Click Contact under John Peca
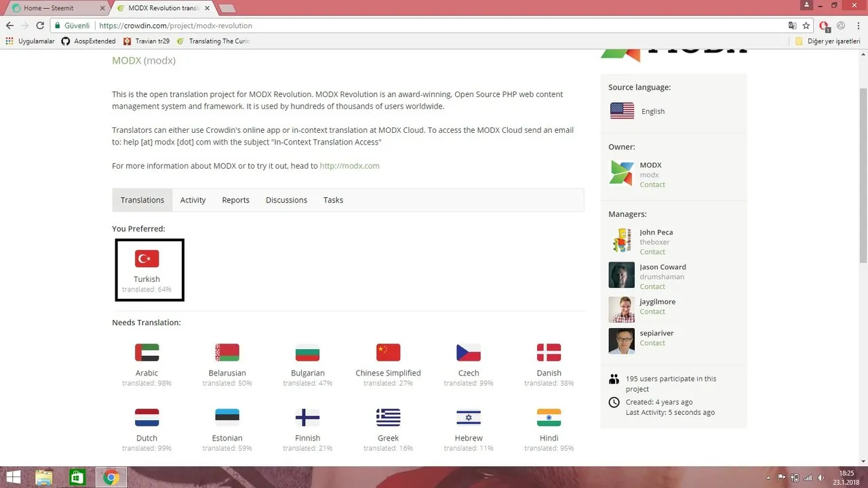The image size is (868, 488). coord(652,251)
